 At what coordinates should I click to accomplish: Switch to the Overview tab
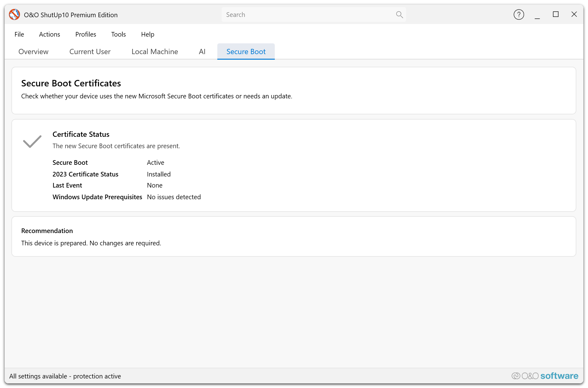click(x=34, y=51)
